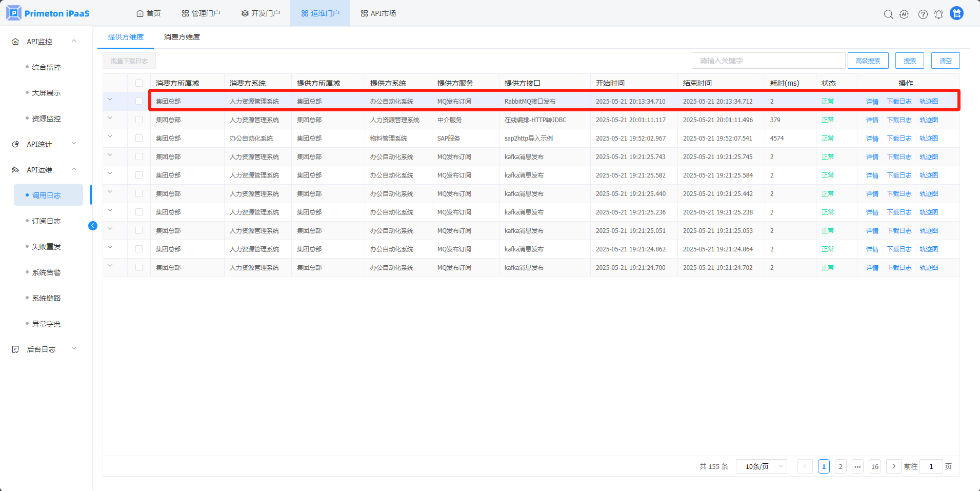Toggle the select-all checkbox in table header
Image resolution: width=980 pixels, height=491 pixels.
tap(139, 83)
